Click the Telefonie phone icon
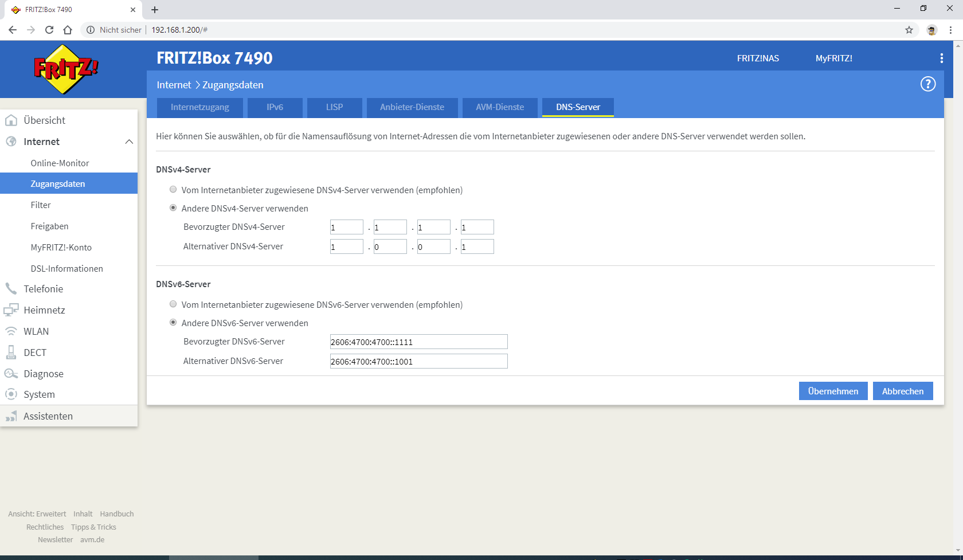963x560 pixels. coord(11,289)
